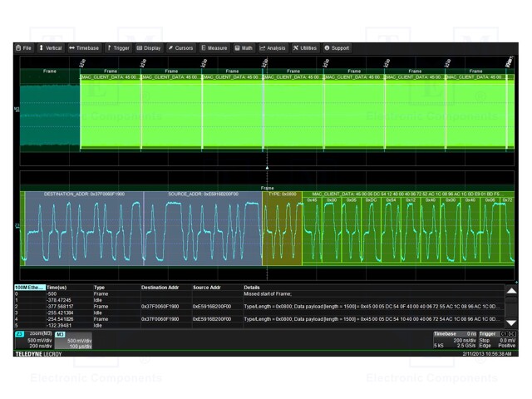Open the Display menu

149,48
